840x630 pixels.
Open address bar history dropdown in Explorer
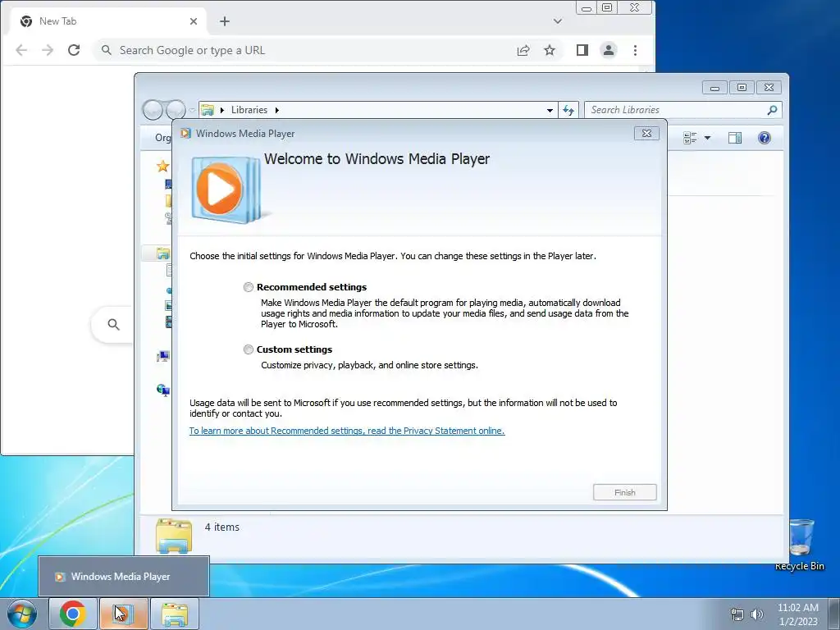550,111
